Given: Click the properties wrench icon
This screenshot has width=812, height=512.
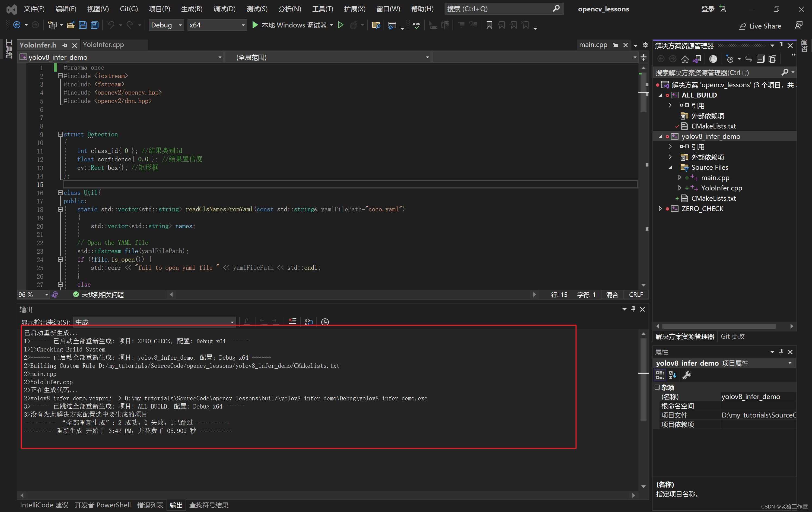Looking at the screenshot, I should pos(687,375).
